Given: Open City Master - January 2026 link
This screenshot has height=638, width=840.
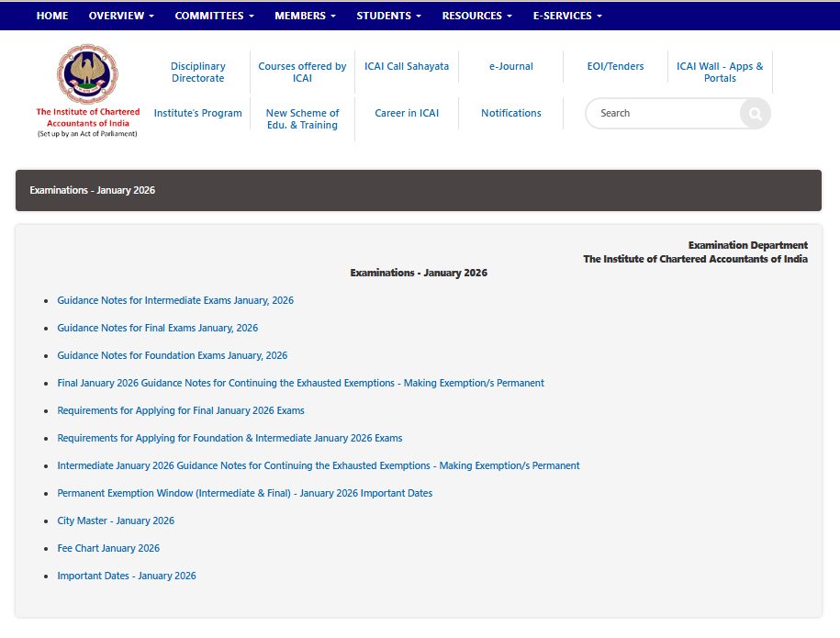Looking at the screenshot, I should (116, 520).
